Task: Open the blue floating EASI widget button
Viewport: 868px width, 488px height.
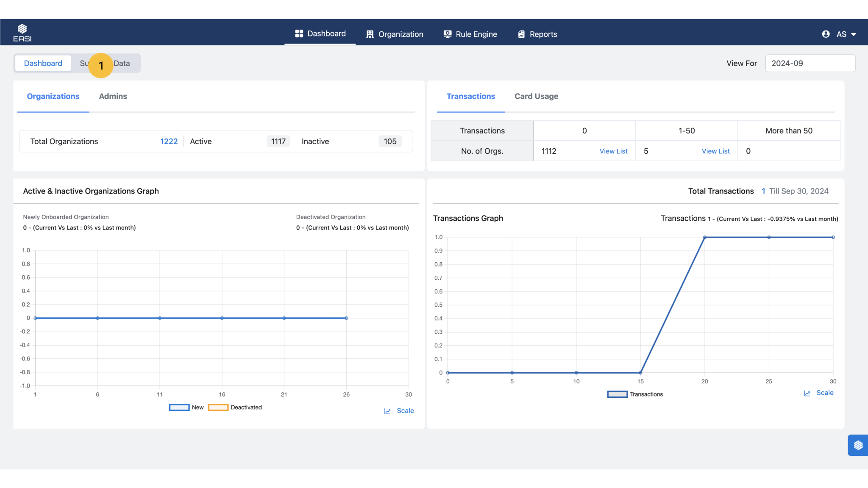Action: click(x=858, y=445)
